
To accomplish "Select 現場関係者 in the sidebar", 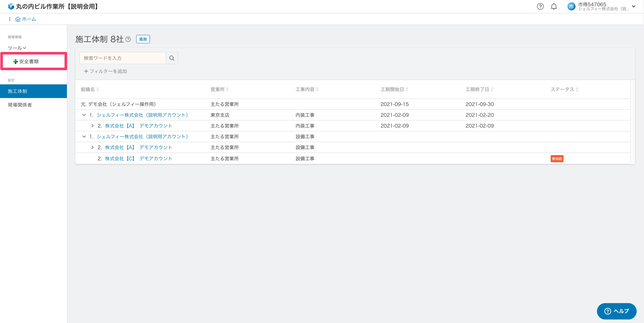I will [20, 105].
